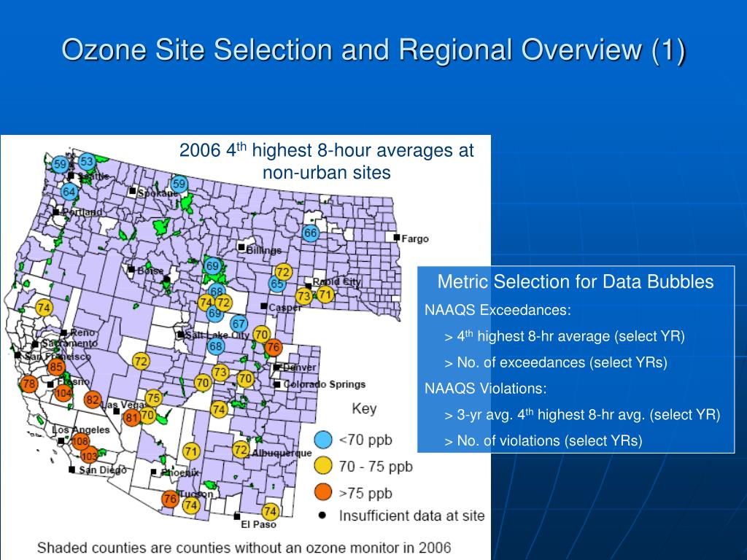Viewport: 747px width, 560px height.
Task: Click the No. of exceedances line
Action: pos(555,362)
